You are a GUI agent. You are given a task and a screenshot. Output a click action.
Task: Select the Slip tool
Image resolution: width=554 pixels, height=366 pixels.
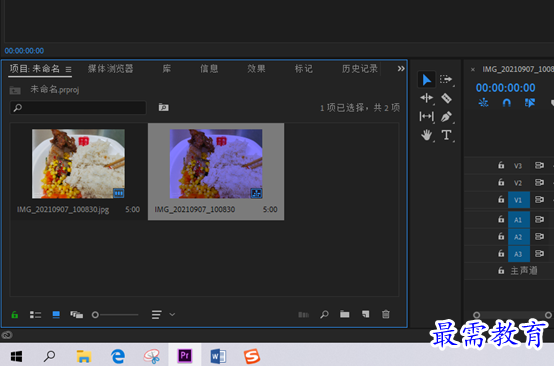[426, 116]
